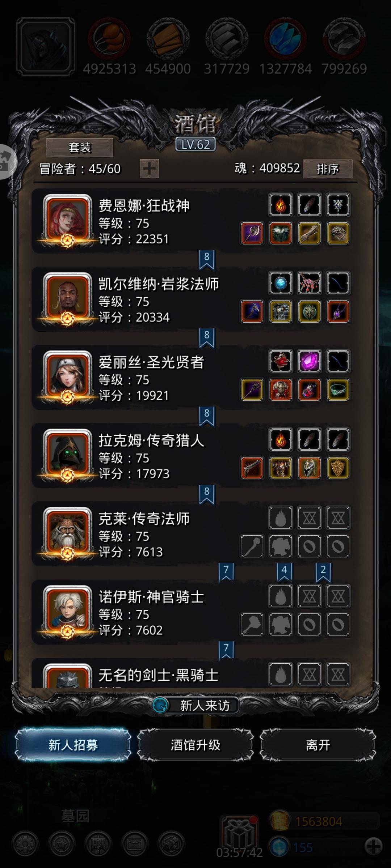Tap the bookmark labeled 4 under 克莱
The width and height of the screenshot is (391, 868).
pyautogui.click(x=284, y=572)
